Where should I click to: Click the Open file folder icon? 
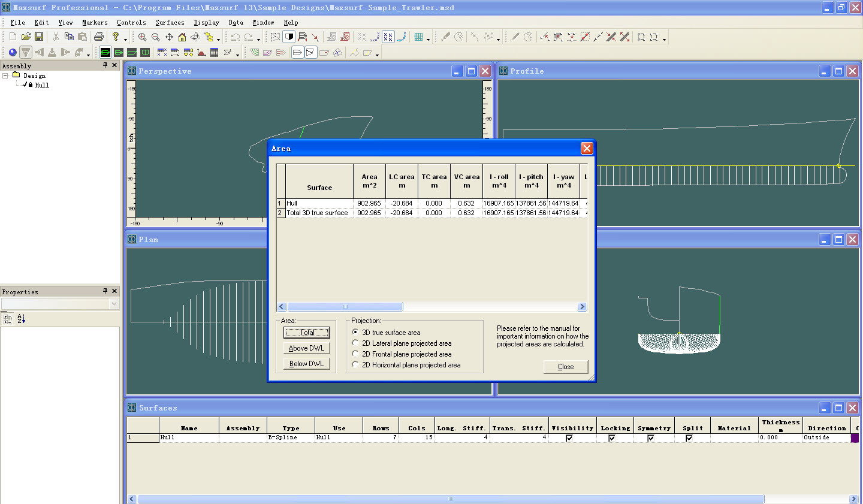[26, 37]
